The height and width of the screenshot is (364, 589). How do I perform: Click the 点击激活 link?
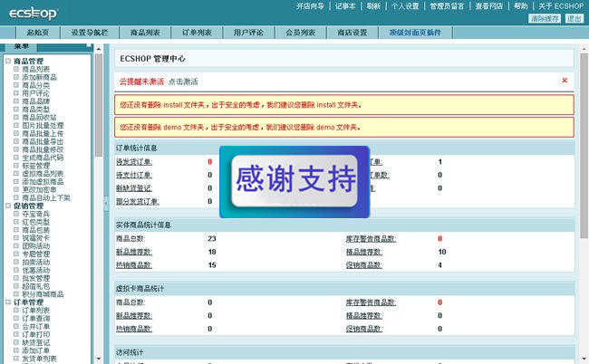[183, 81]
